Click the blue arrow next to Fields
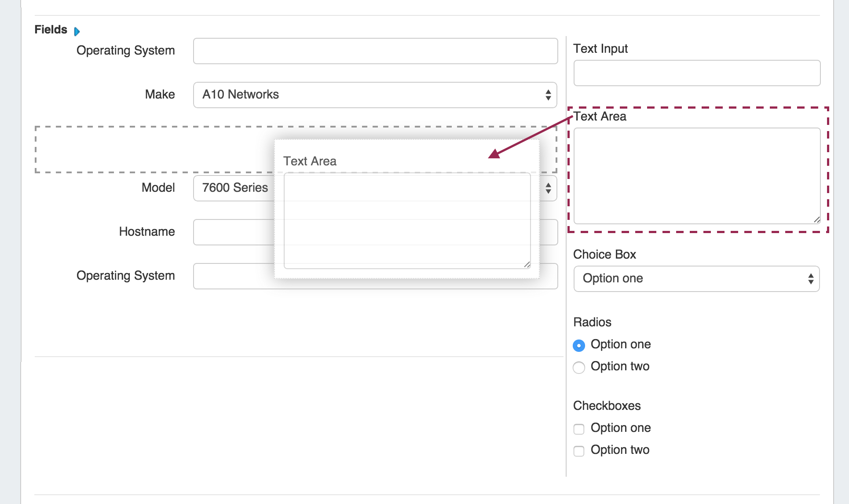 click(77, 32)
